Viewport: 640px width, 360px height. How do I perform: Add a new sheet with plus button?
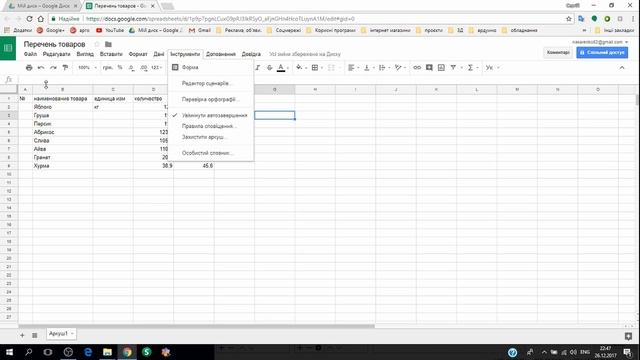[x=22, y=335]
